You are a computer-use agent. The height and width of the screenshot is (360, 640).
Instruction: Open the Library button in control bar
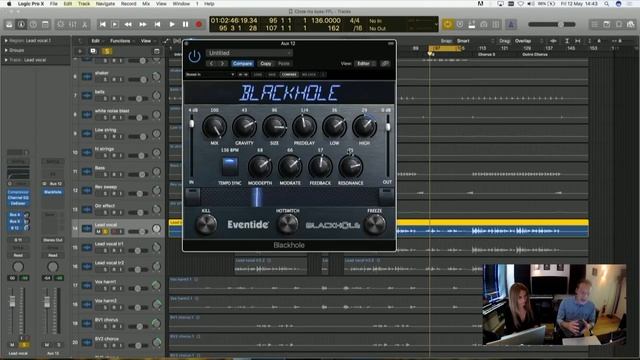9,25
